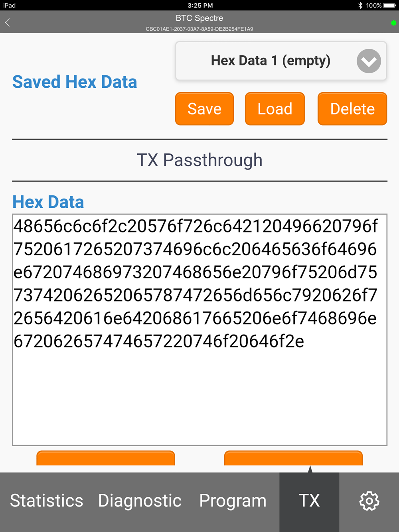Tap the battery indicator icon

click(390, 5)
